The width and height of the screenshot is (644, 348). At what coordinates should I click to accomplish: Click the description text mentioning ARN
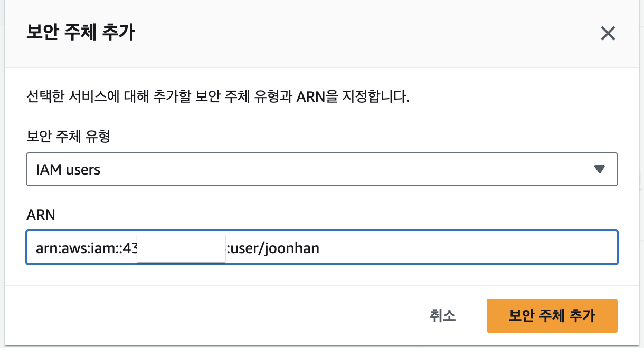click(218, 98)
